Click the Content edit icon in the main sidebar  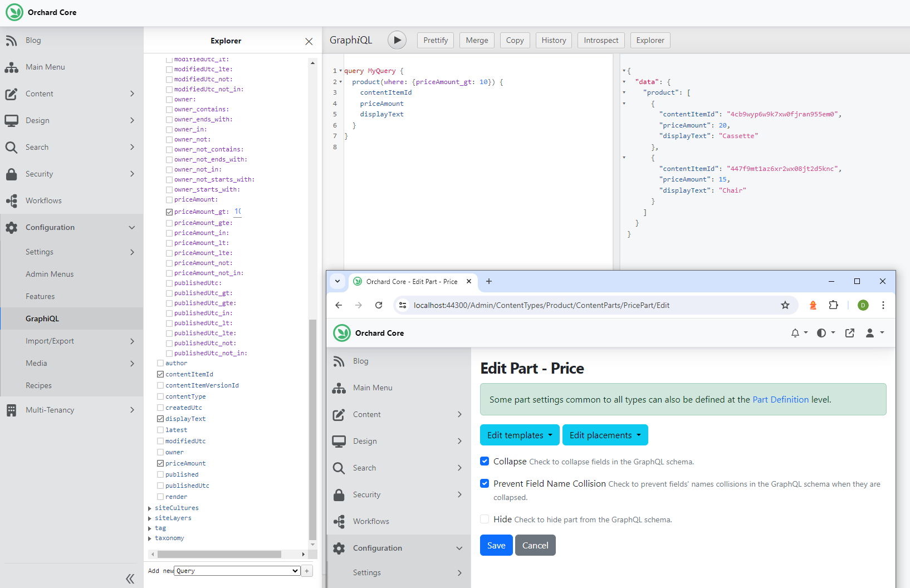[x=11, y=94]
